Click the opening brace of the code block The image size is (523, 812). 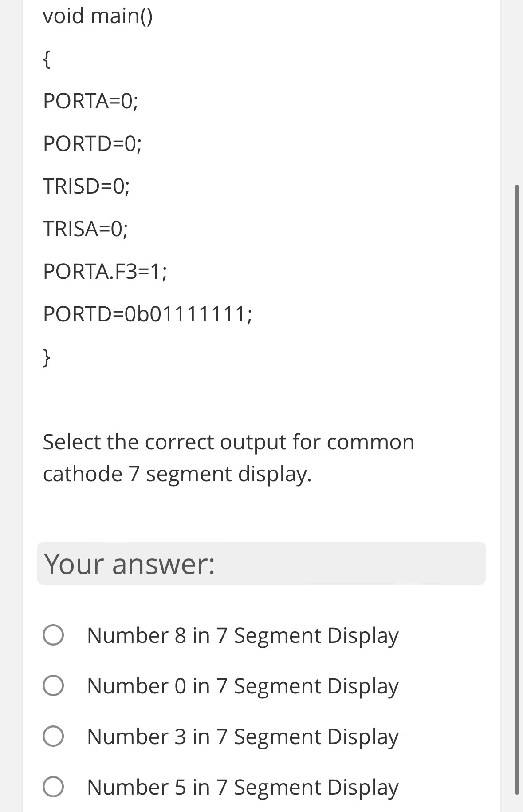point(47,60)
